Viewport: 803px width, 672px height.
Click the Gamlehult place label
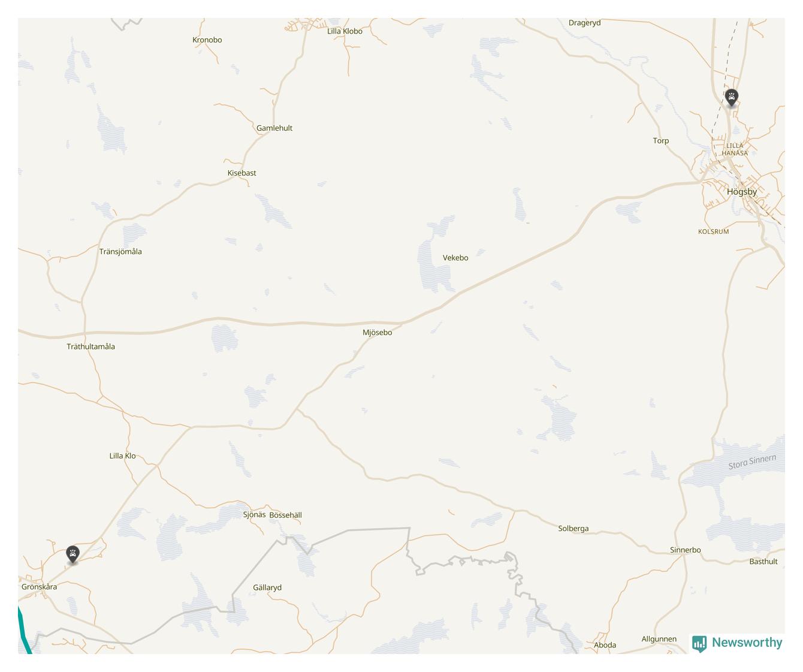274,128
